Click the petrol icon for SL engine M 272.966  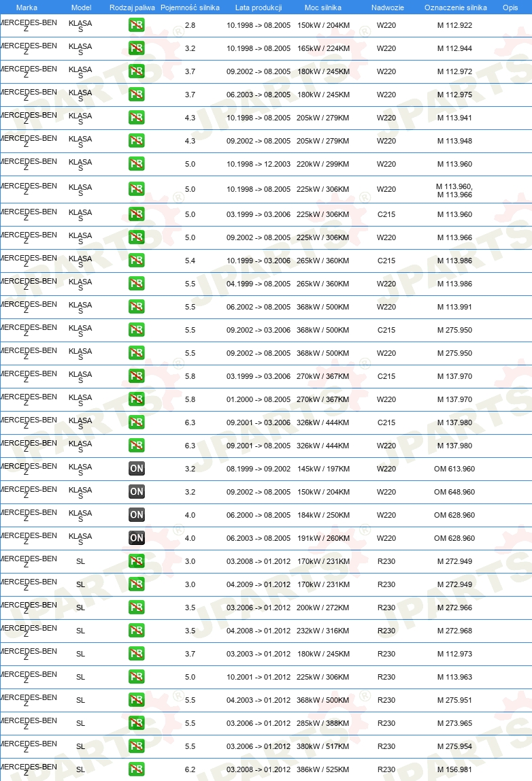click(x=137, y=608)
